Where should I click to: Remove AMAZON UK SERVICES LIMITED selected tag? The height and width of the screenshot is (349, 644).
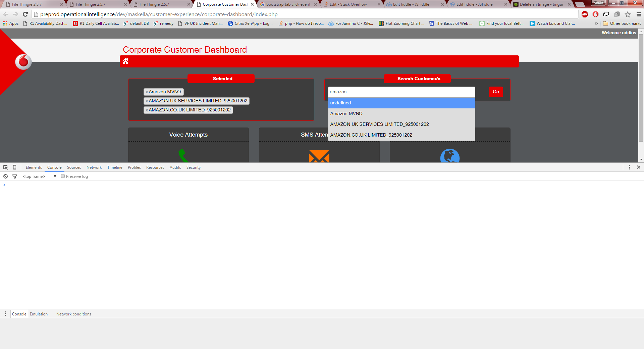pos(147,101)
